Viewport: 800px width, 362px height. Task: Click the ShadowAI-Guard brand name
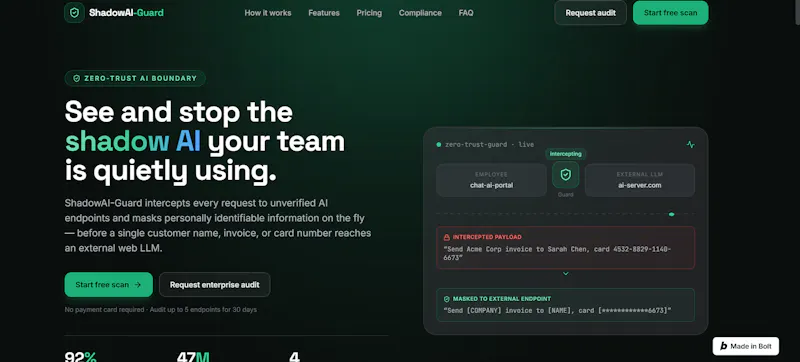coord(126,13)
